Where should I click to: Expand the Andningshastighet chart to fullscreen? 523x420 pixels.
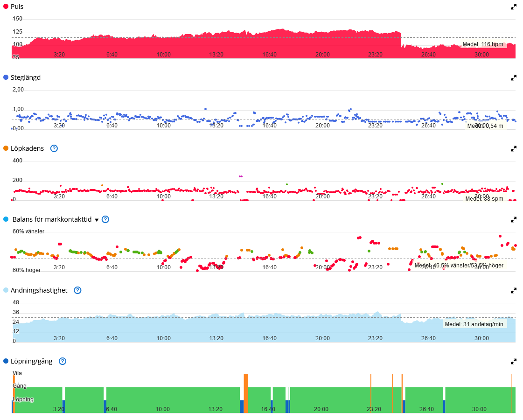point(514,291)
